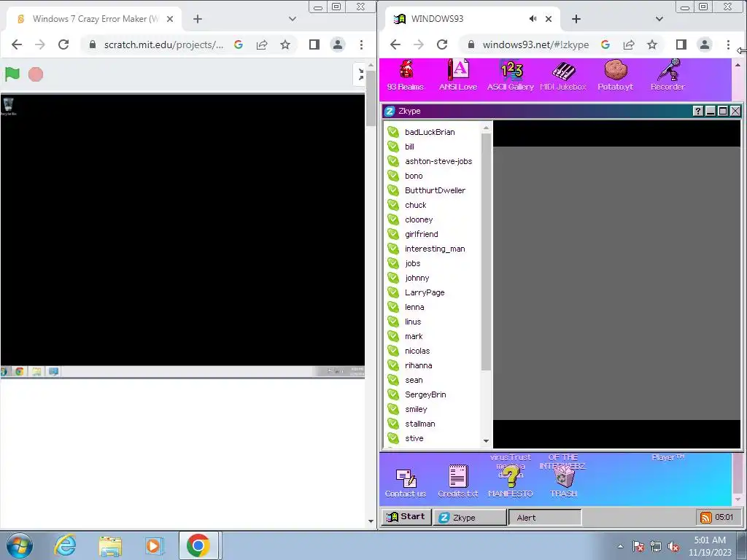Viewport: 747px width, 560px height.
Task: Select Zkype in the Windows93 taskbar
Action: pos(470,517)
